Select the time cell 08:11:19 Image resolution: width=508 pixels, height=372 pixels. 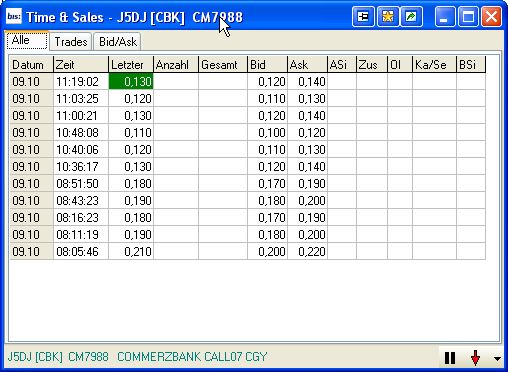point(81,235)
